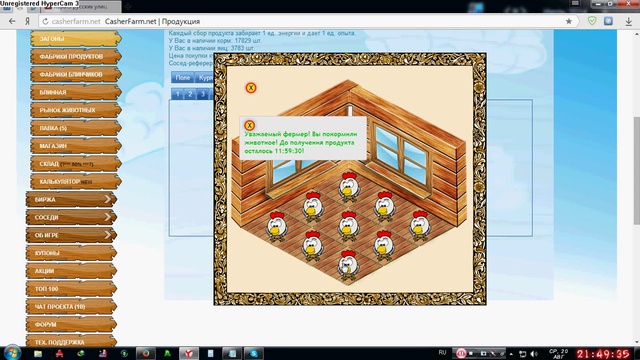Go back using browser back arrow
Image resolution: width=640 pixels, height=360 pixels.
(12, 22)
